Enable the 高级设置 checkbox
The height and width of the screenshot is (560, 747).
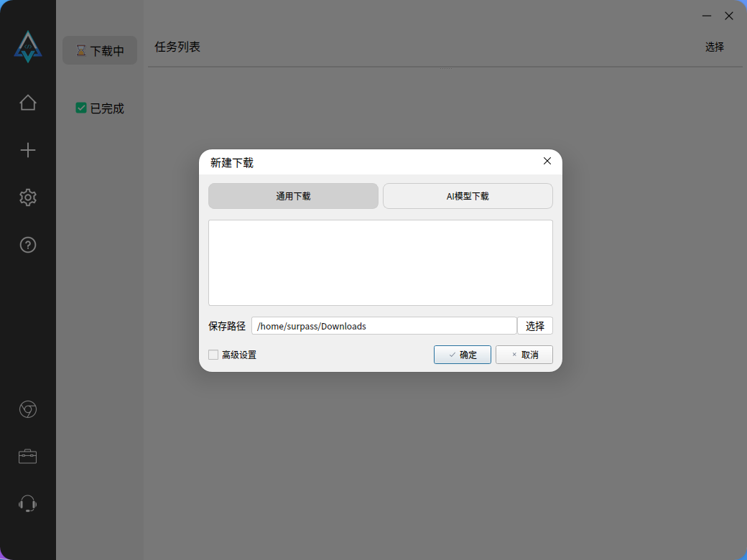pyautogui.click(x=213, y=355)
